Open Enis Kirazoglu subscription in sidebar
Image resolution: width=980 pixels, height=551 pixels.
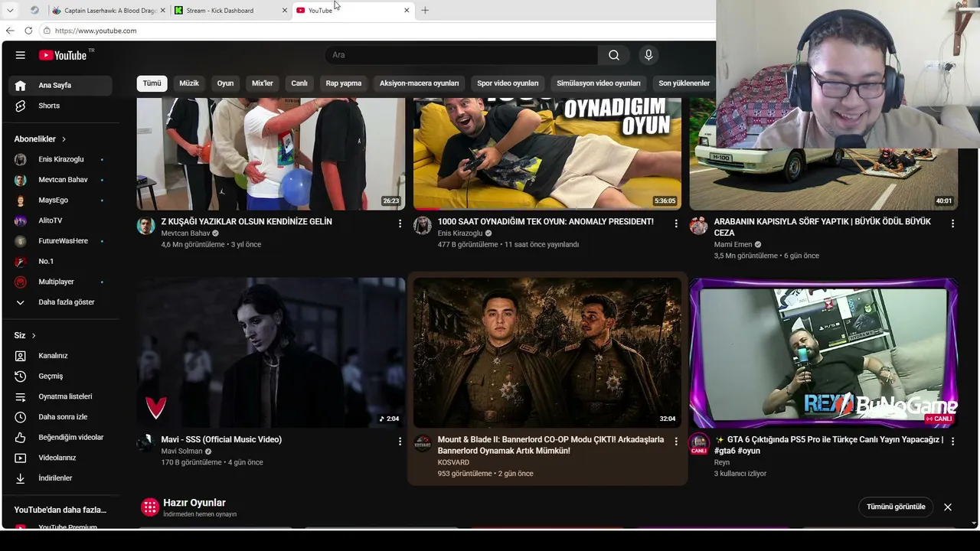(x=60, y=159)
